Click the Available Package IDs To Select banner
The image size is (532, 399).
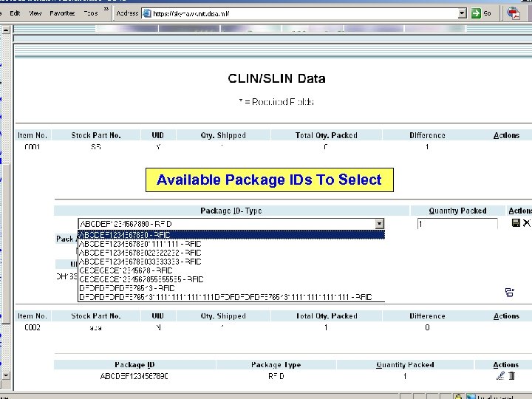click(x=270, y=180)
